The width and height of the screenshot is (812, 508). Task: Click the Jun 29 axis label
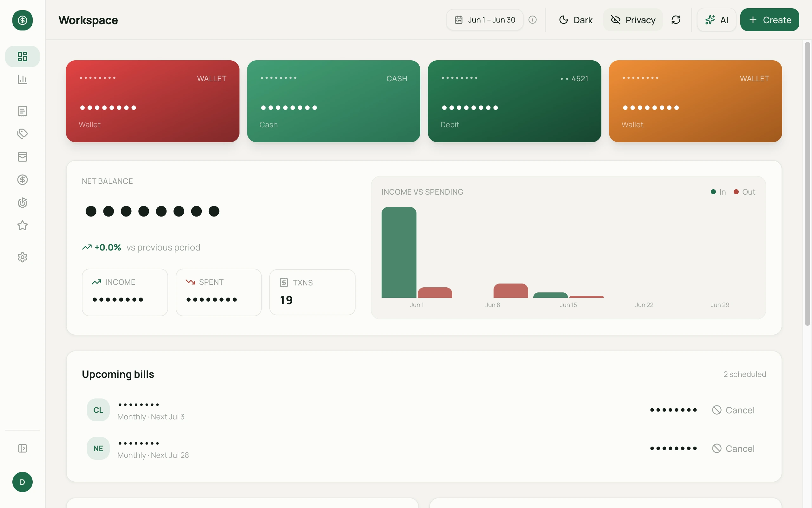pos(720,305)
